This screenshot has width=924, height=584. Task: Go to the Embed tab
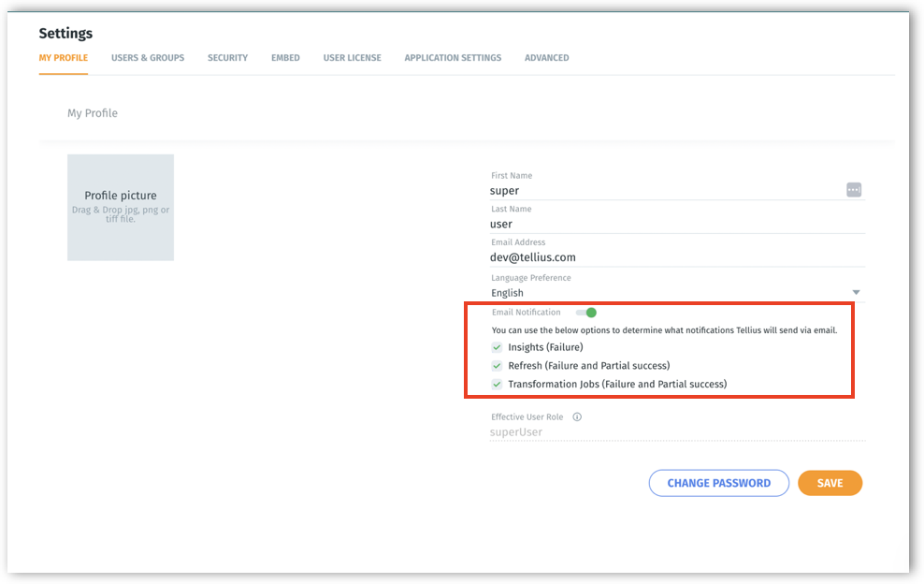tap(285, 58)
